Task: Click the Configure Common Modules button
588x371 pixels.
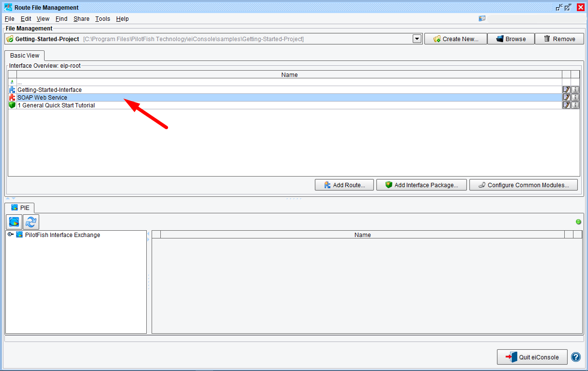Action: 523,185
